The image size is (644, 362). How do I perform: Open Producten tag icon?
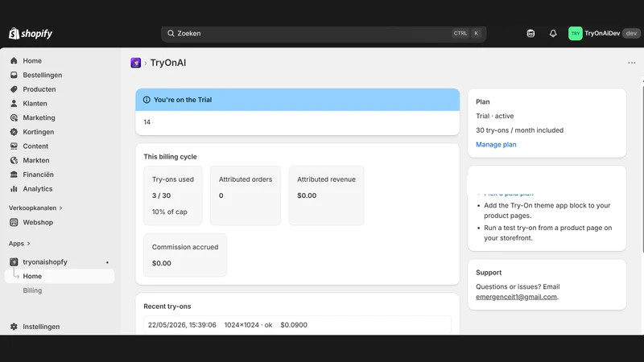pyautogui.click(x=14, y=89)
